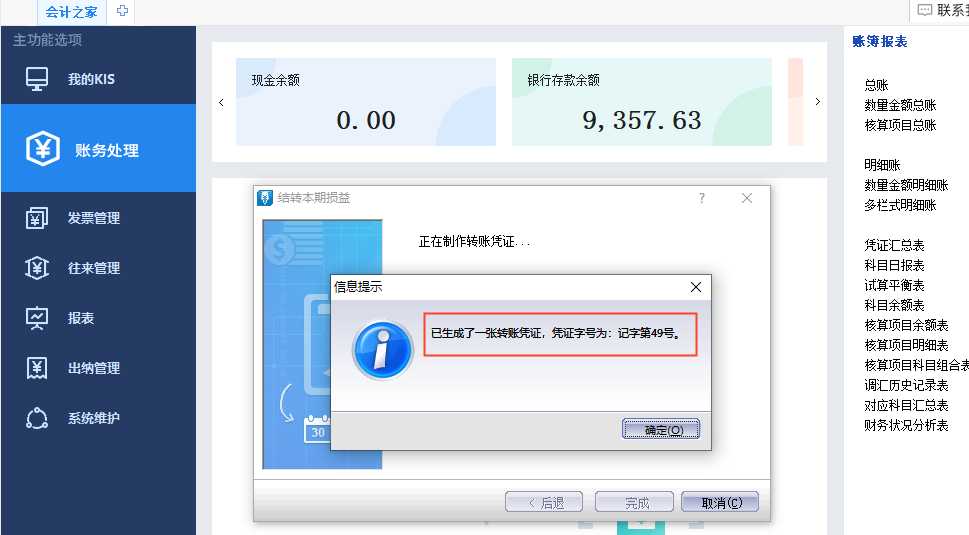Click the plus icon beside 会计之家 tab
This screenshot has width=969, height=535.
tap(122, 11)
